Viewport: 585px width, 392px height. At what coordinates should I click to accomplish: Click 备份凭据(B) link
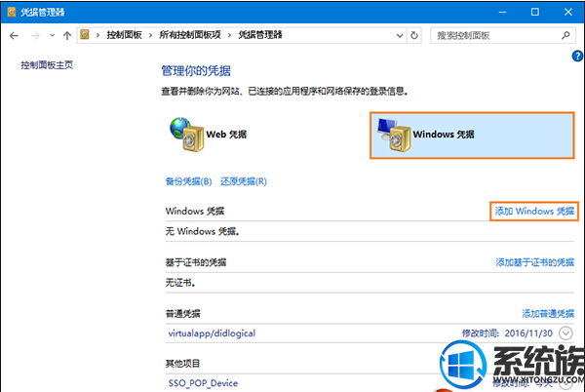(188, 181)
